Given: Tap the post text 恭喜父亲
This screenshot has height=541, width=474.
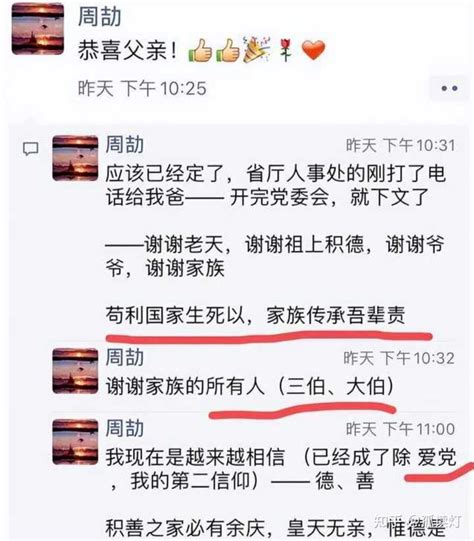Looking at the screenshot, I should (127, 50).
